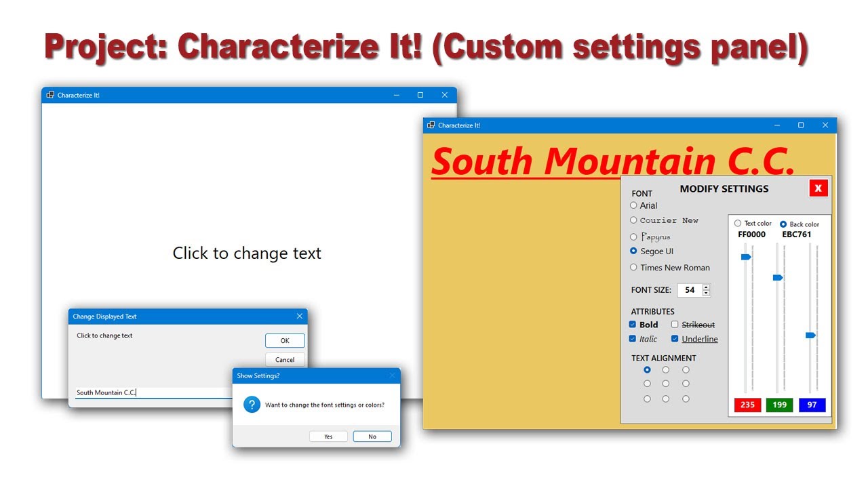The height and width of the screenshot is (488, 868).
Task: Select the Back color radio button
Action: tap(783, 224)
